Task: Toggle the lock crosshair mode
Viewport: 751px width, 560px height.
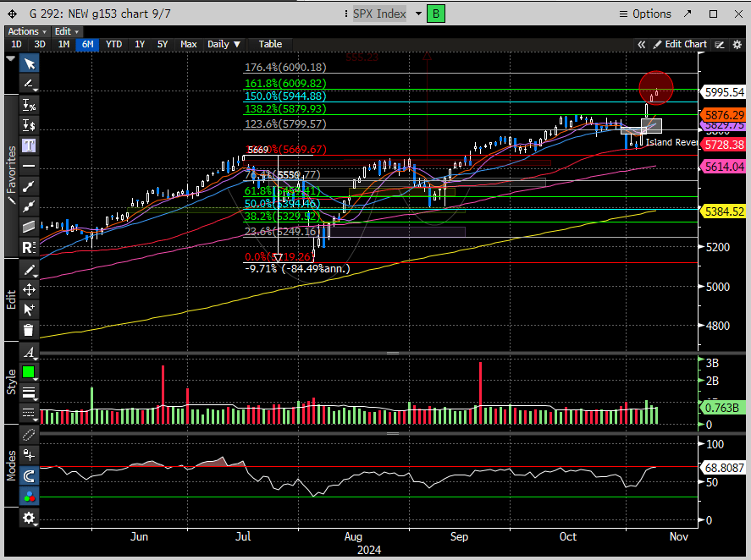Action: coord(30,455)
